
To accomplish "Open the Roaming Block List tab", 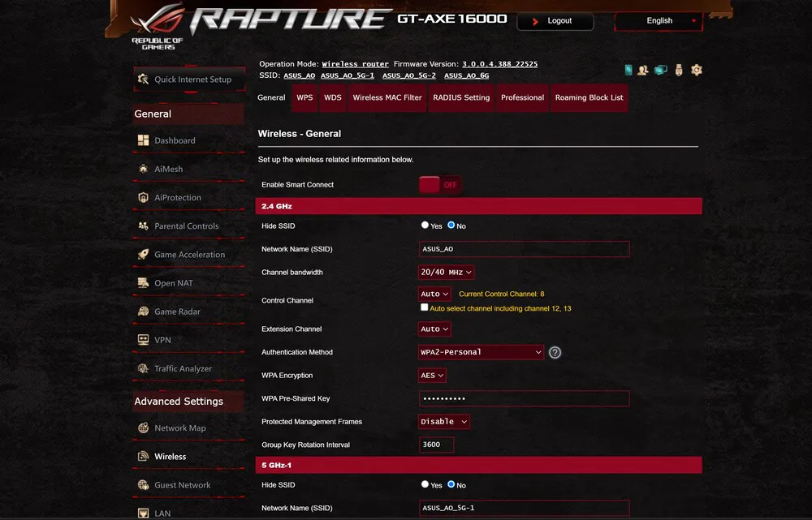I will (590, 97).
